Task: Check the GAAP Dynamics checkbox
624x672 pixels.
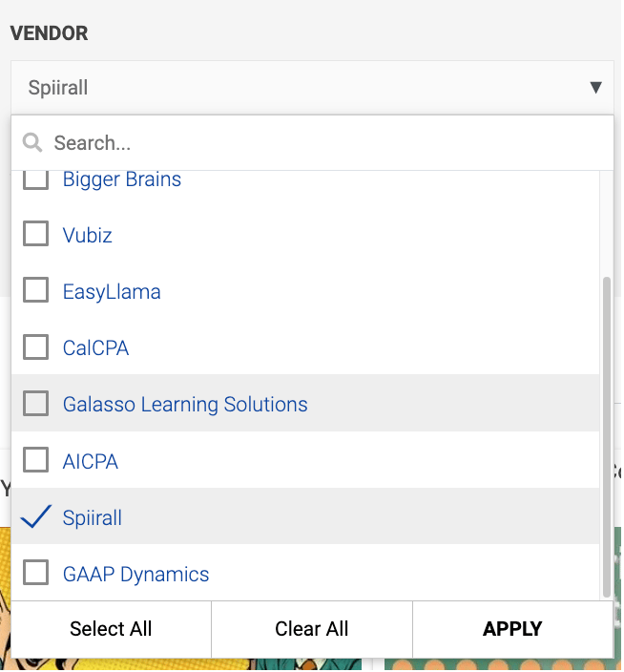Action: 35,574
